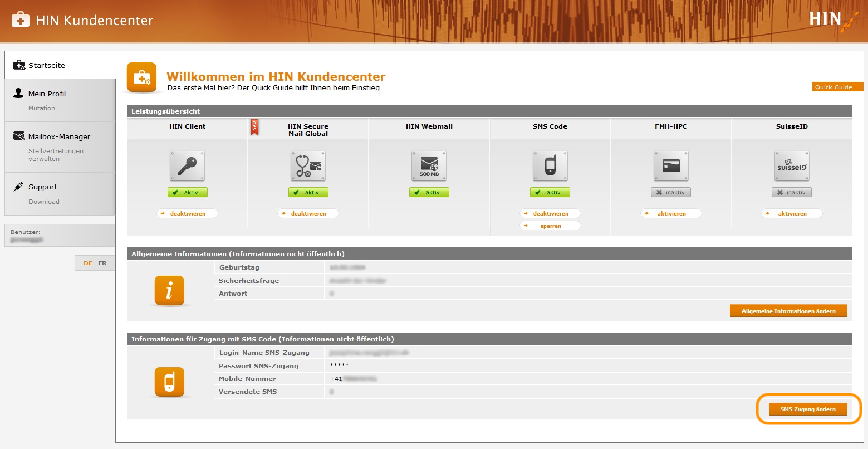This screenshot has height=449, width=868.
Task: Click the aktiv status badge under HIN Client
Action: (x=187, y=192)
